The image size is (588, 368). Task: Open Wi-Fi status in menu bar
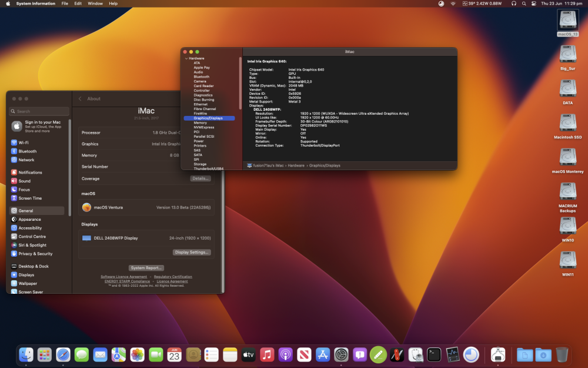click(x=453, y=4)
